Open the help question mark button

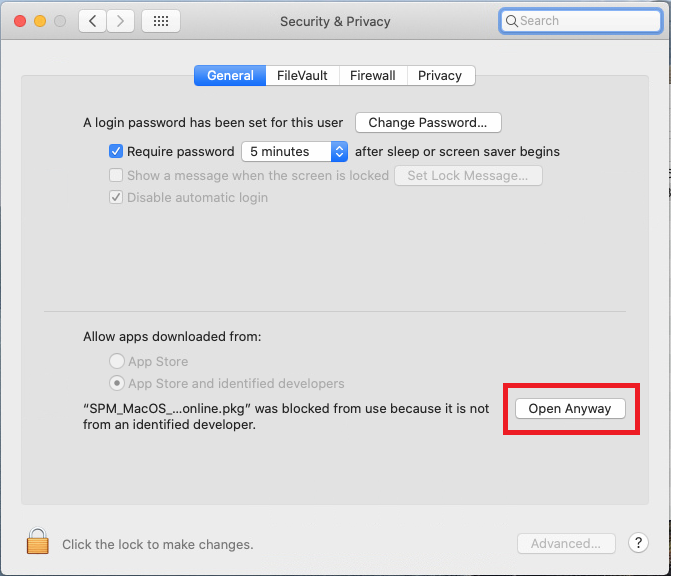pyautogui.click(x=639, y=543)
